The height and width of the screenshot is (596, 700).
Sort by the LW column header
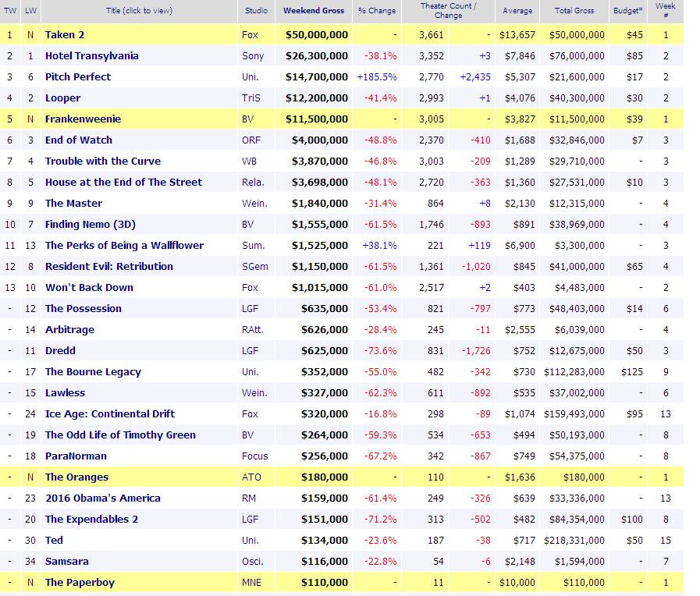point(30,11)
